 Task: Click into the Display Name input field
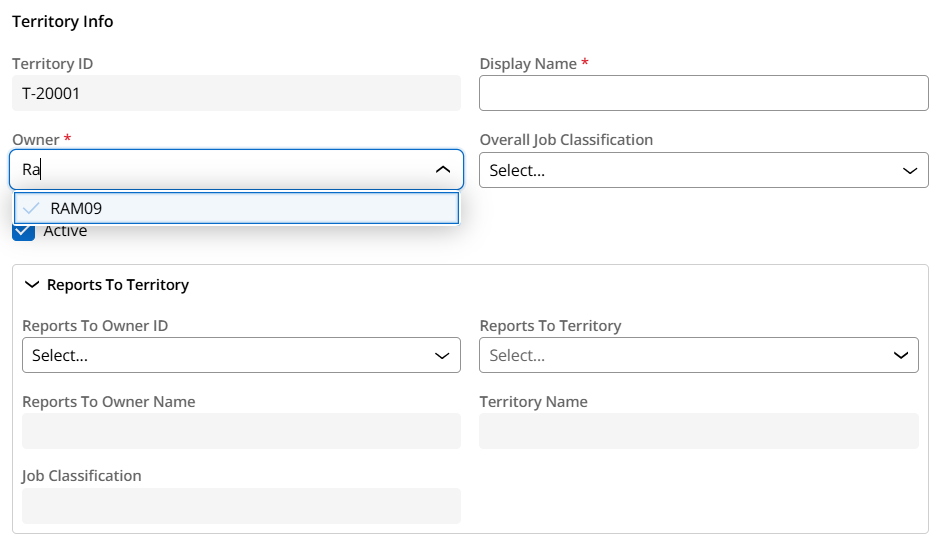tap(704, 94)
